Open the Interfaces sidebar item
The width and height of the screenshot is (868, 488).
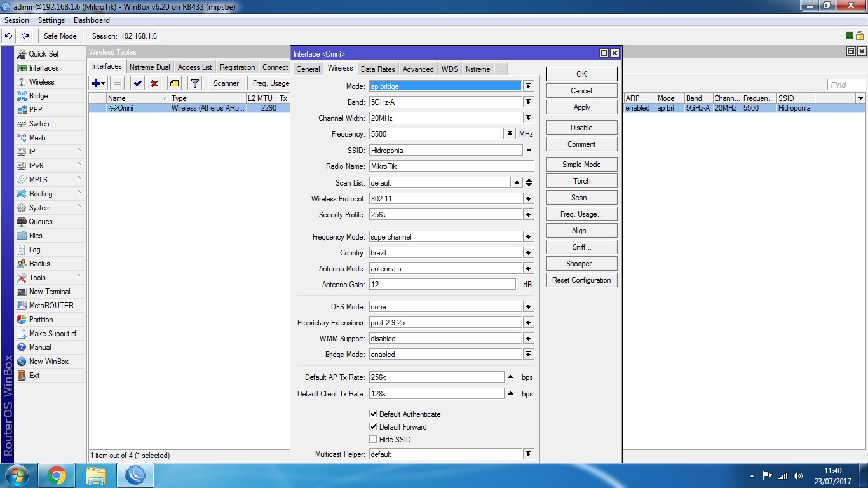click(43, 68)
